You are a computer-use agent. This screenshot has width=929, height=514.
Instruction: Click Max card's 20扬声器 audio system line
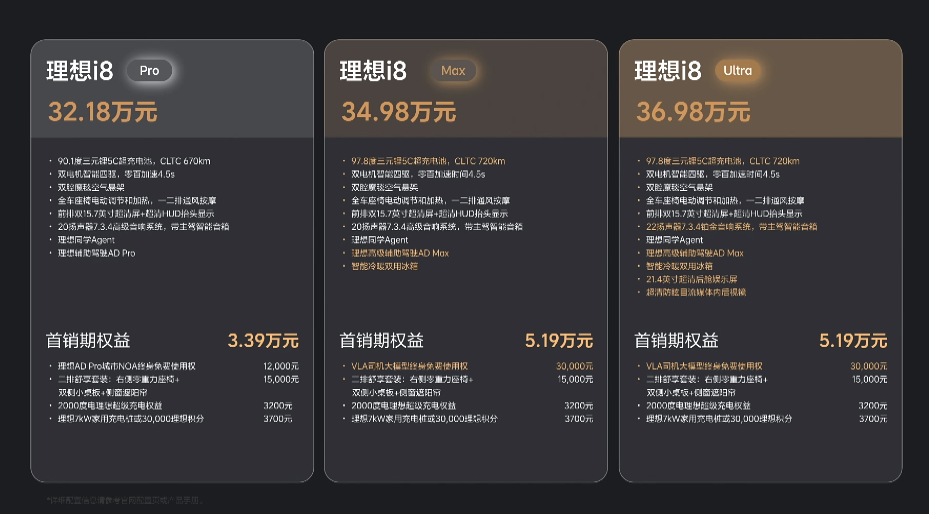pyautogui.click(x=437, y=226)
